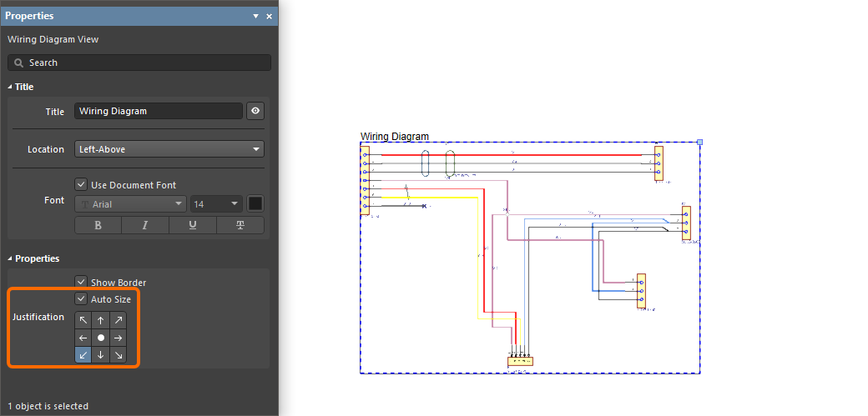The width and height of the screenshot is (868, 416).
Task: Open the Location dropdown Left-Above
Action: 169,148
